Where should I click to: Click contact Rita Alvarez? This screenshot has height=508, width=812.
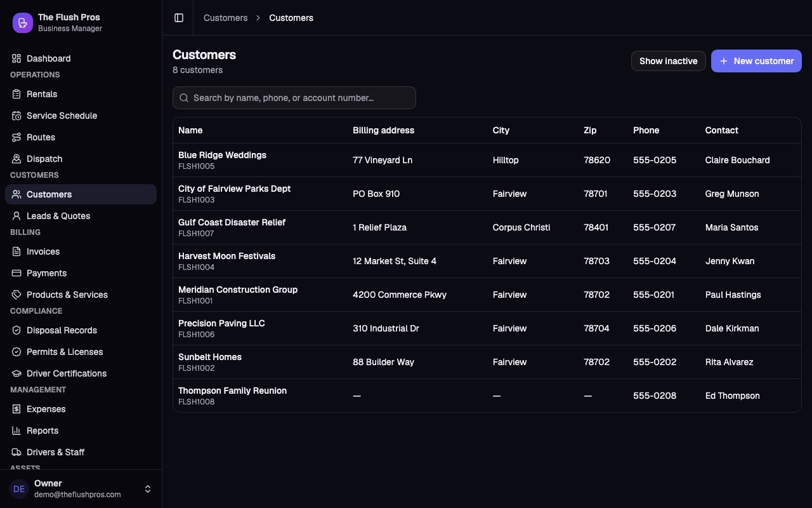coord(730,362)
